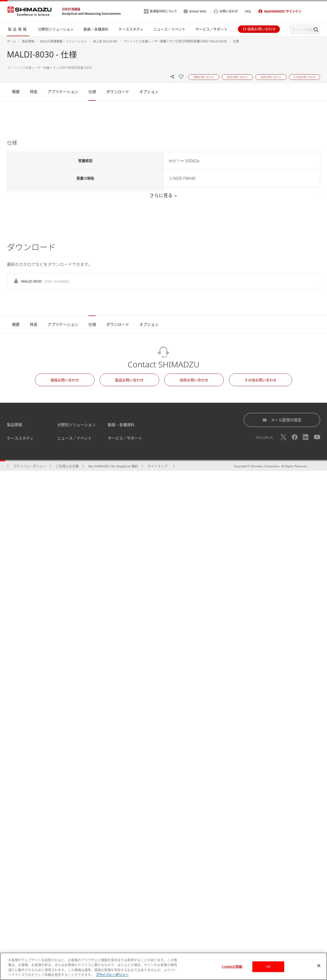Screen dimensions: 327x980
Task: Open My SHIMADZU for Analytical 規約
Action: coord(113,466)
